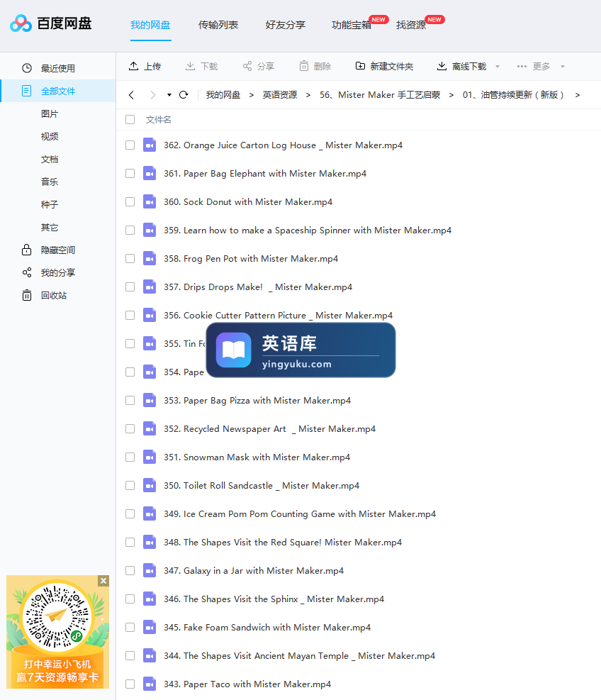This screenshot has height=700, width=601.
Task: Click video icon of 360. Sock Donut file
Action: pyautogui.click(x=150, y=202)
